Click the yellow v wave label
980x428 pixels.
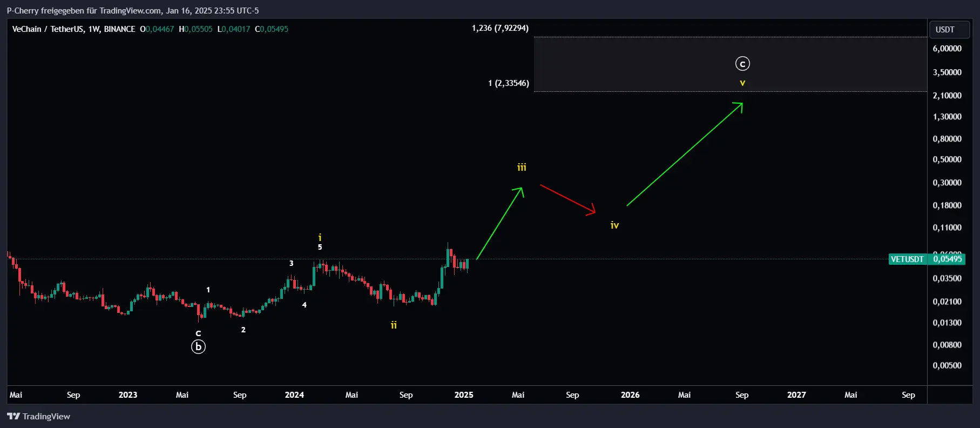[742, 83]
